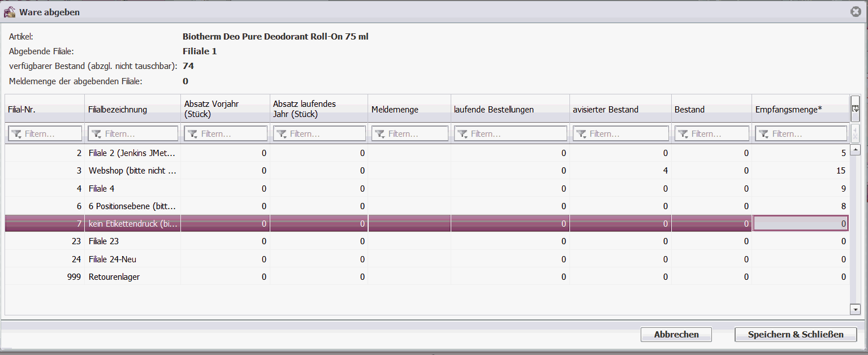Open filter options for Absatz Vorjahr column
The height and width of the screenshot is (355, 868).
pyautogui.click(x=193, y=134)
